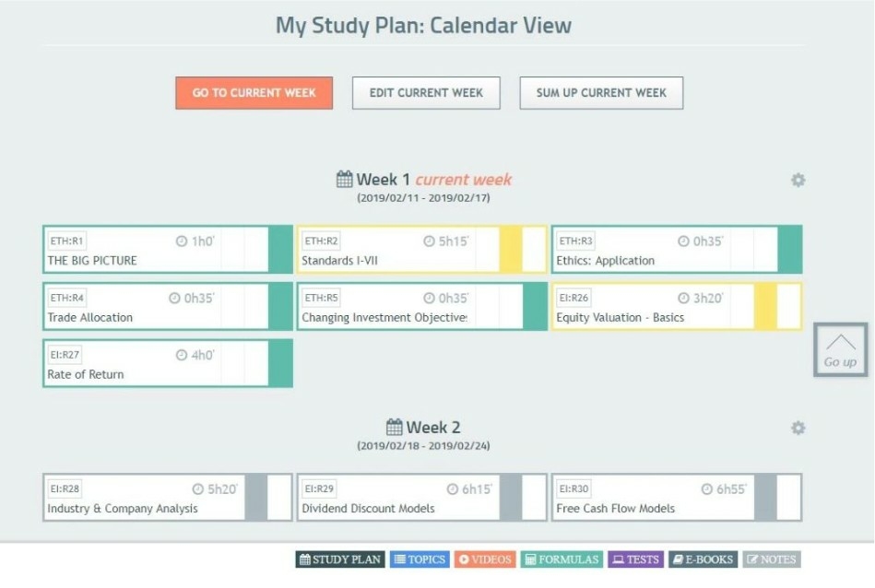This screenshot has height=588, width=875.
Task: Open the Week 1 settings gear
Action: click(798, 181)
